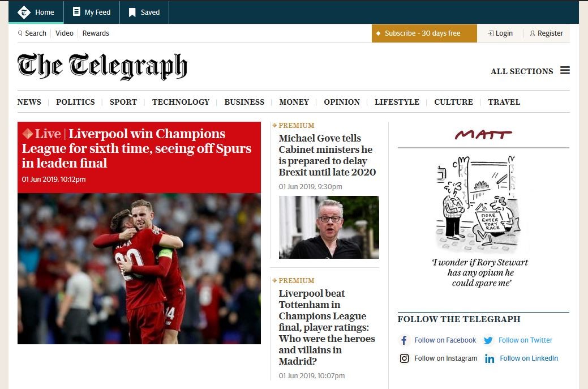Click the Telegraph diamond Home icon

[24, 12]
